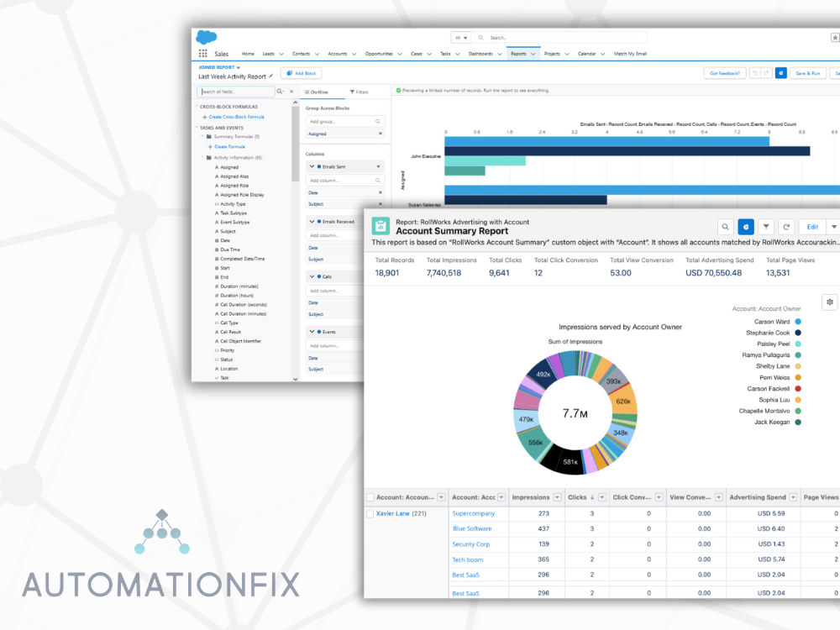Click the Summary Formulas folder icon

(x=209, y=137)
